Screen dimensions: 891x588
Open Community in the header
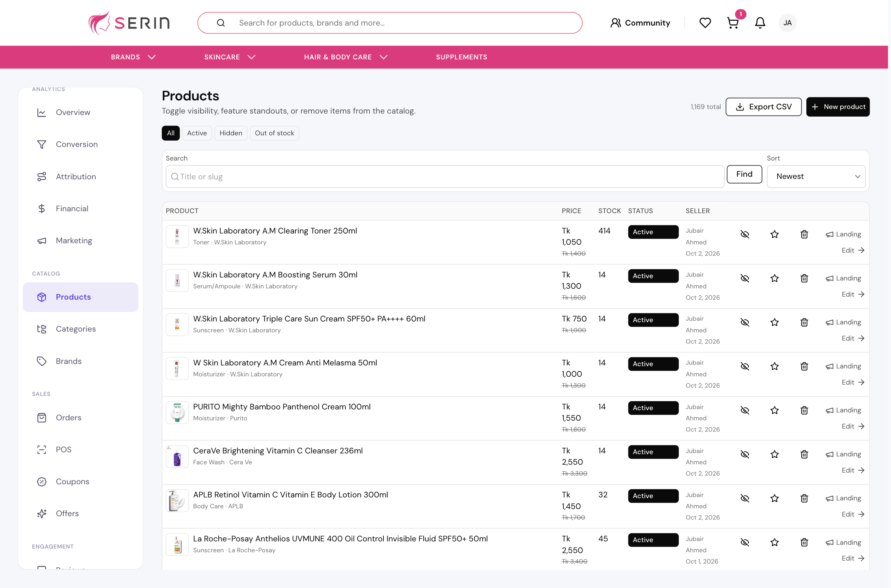(x=640, y=23)
